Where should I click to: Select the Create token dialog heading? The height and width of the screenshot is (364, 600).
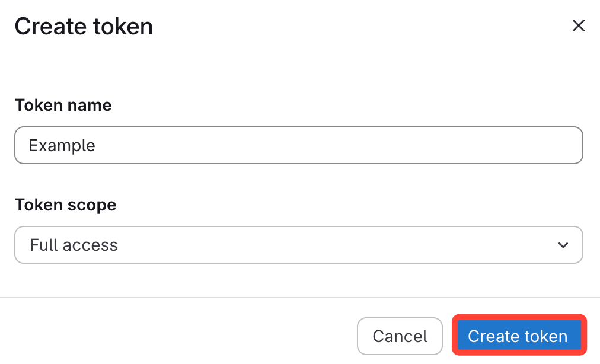click(84, 27)
